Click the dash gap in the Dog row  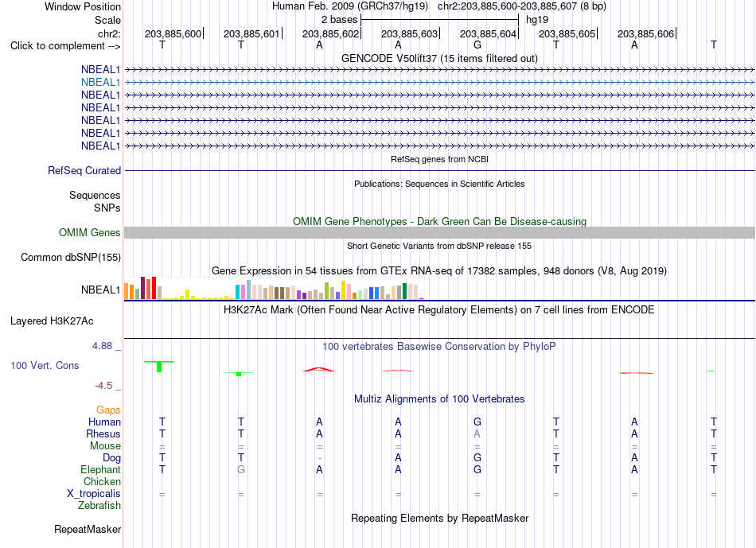tap(320, 458)
